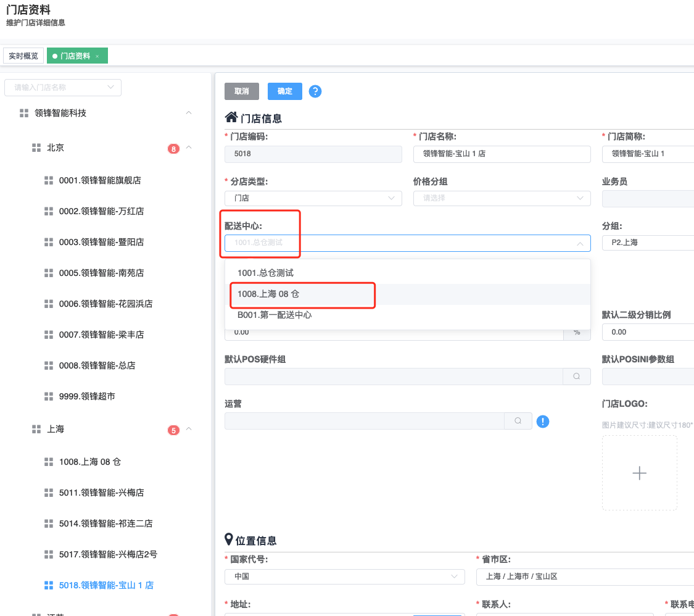
Task: Close the 门店资料 tab with its x icon
Action: pyautogui.click(x=97, y=56)
